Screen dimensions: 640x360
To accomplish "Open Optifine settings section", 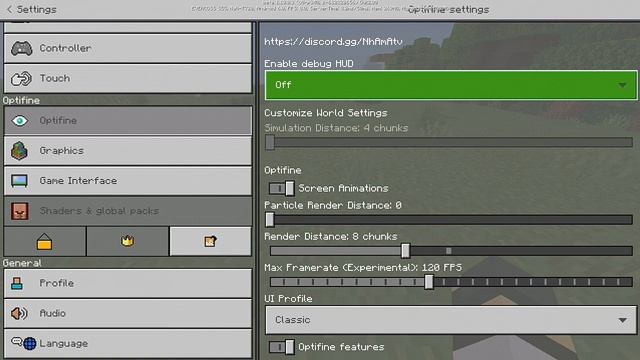I will [x=128, y=121].
